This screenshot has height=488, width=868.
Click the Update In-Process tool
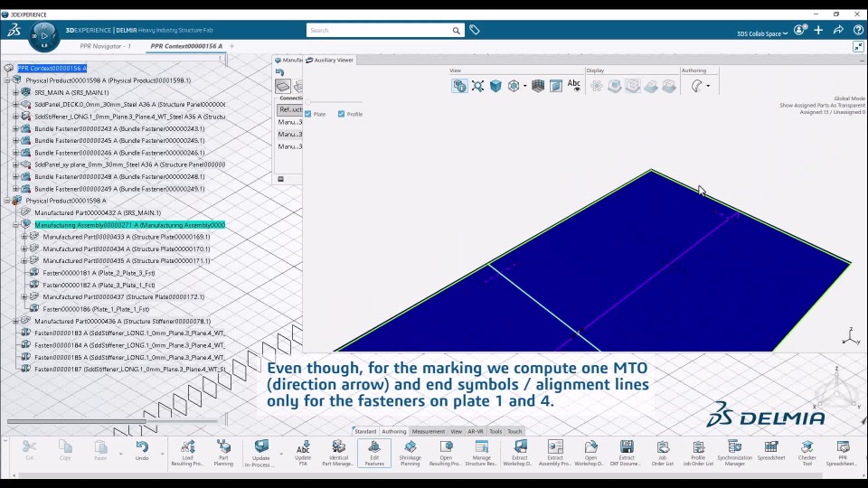coord(260,453)
